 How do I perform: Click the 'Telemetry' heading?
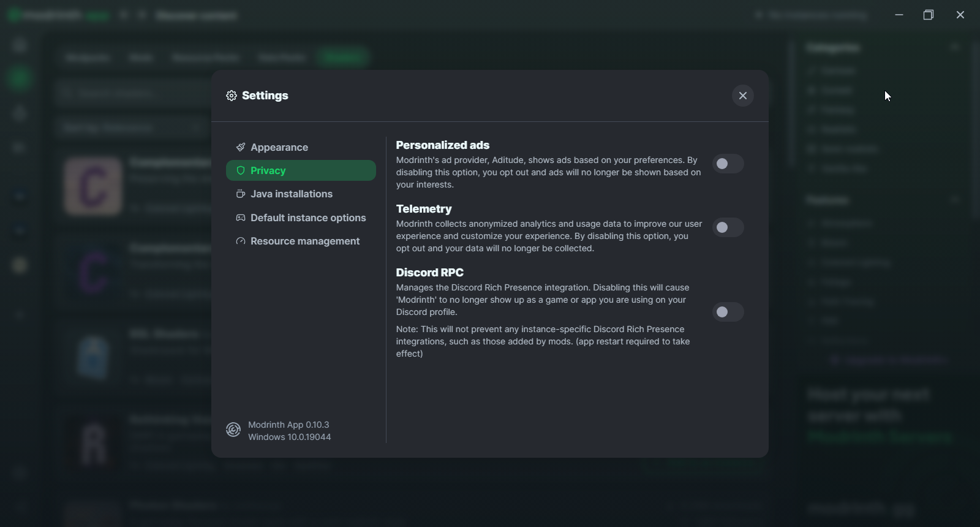pyautogui.click(x=424, y=209)
